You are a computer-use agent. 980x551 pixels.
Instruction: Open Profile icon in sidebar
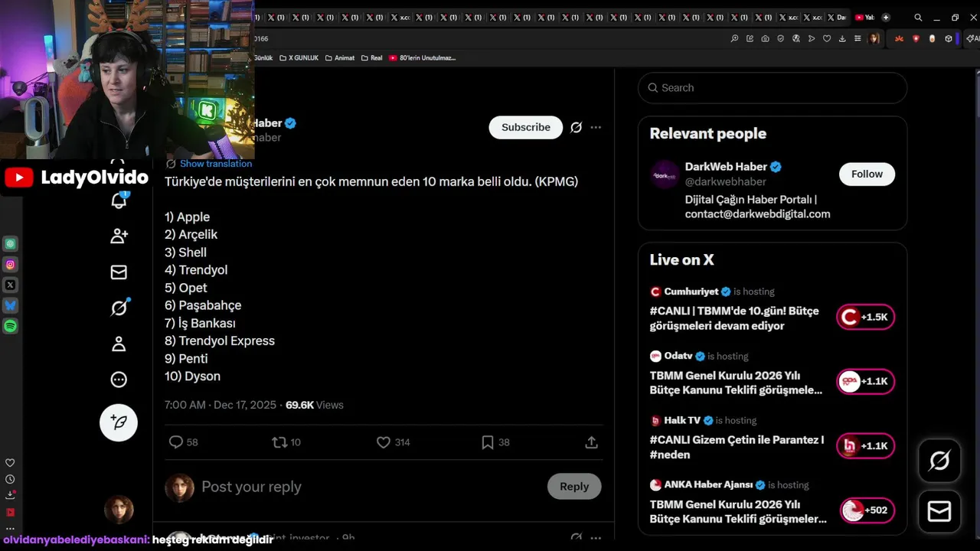(119, 344)
